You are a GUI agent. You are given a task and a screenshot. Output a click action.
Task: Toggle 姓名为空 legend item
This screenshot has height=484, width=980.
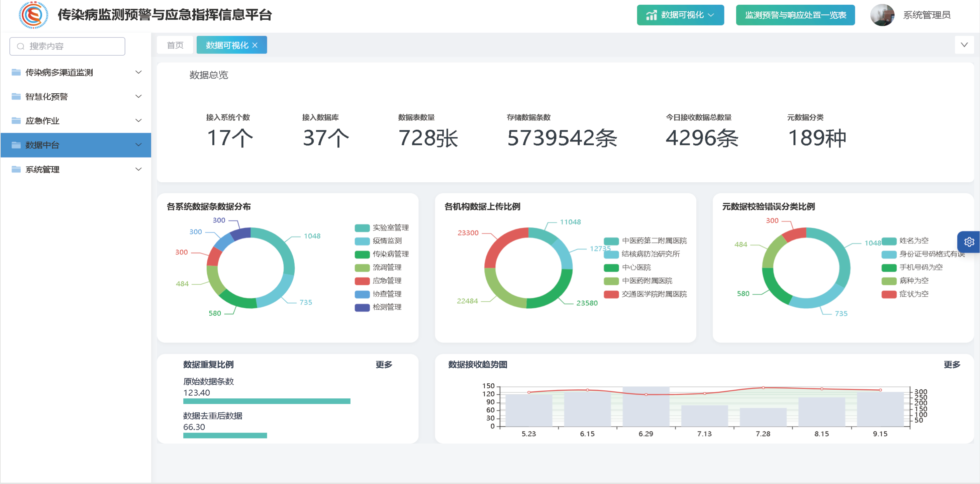tap(905, 241)
